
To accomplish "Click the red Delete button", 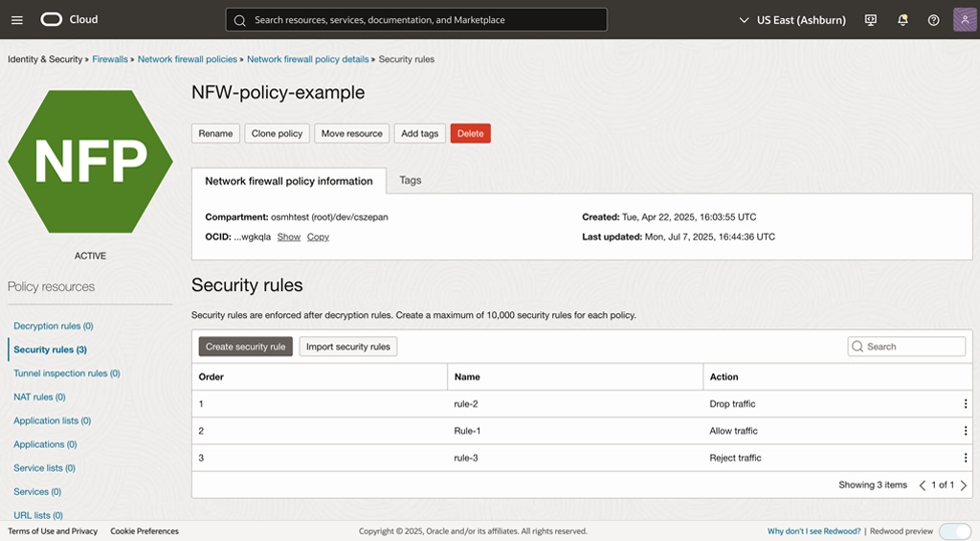I will [470, 134].
